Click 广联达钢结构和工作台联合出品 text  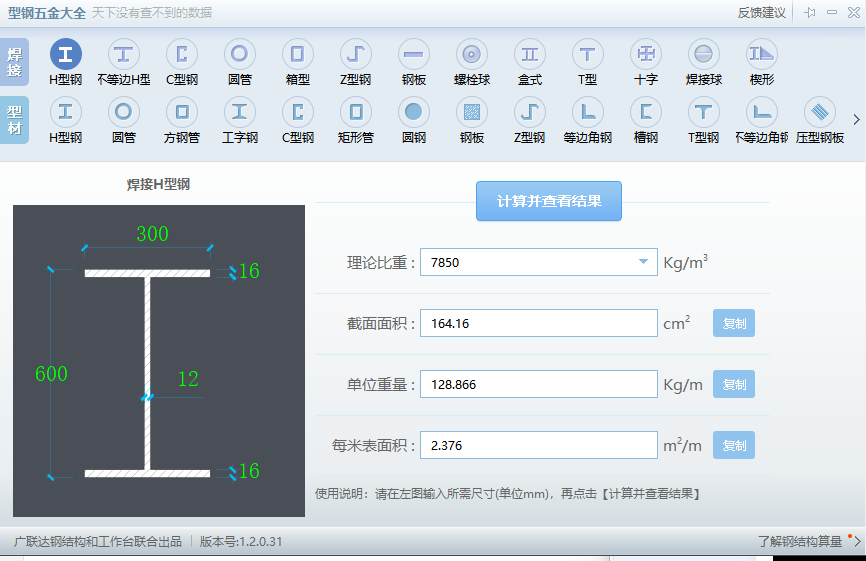pos(98,542)
